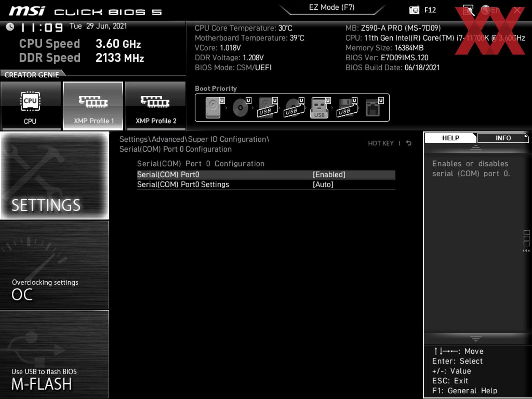Select the Serial(COM) Port0 row label

[x=168, y=174]
